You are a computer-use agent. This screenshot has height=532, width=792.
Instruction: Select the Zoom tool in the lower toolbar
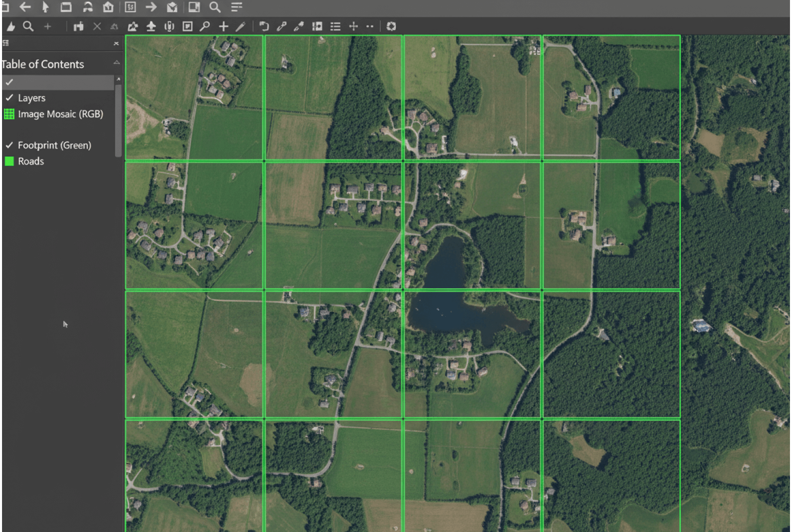coord(28,26)
